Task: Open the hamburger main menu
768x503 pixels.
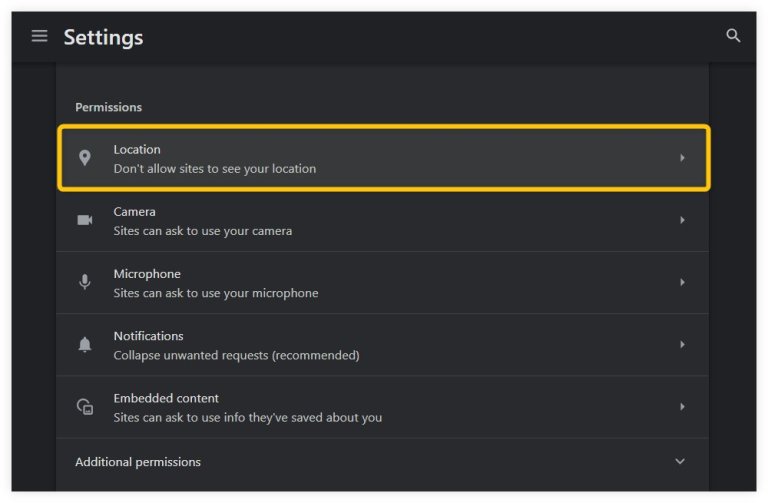Action: point(39,36)
